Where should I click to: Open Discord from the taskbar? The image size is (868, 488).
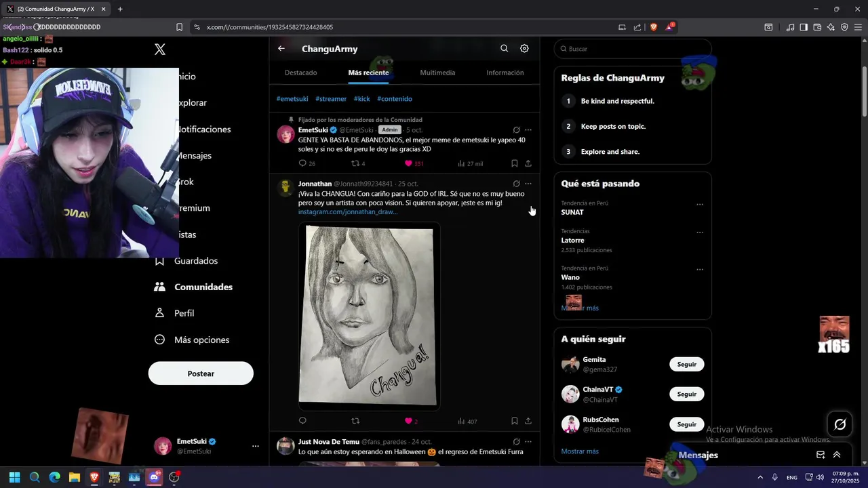click(154, 477)
